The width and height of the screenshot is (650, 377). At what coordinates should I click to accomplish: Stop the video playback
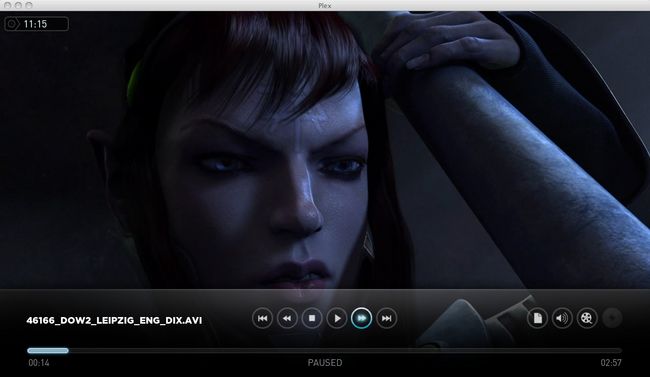click(x=312, y=318)
